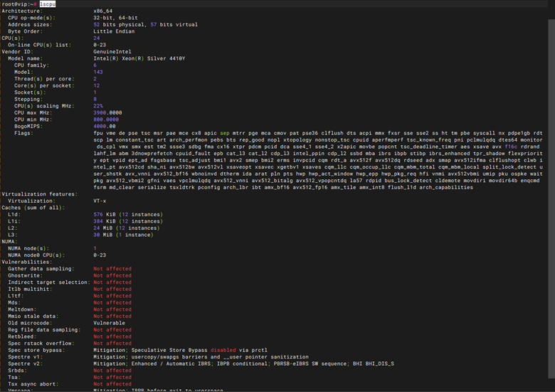Select the 'Little Endian' byte order value
Viewport: 555px width, 392px height.
[x=114, y=31]
